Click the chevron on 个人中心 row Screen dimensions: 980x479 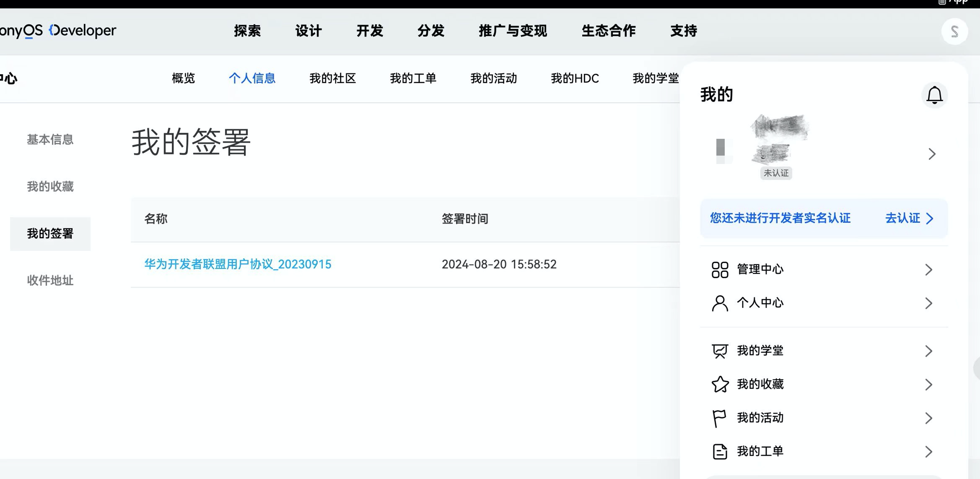click(928, 303)
